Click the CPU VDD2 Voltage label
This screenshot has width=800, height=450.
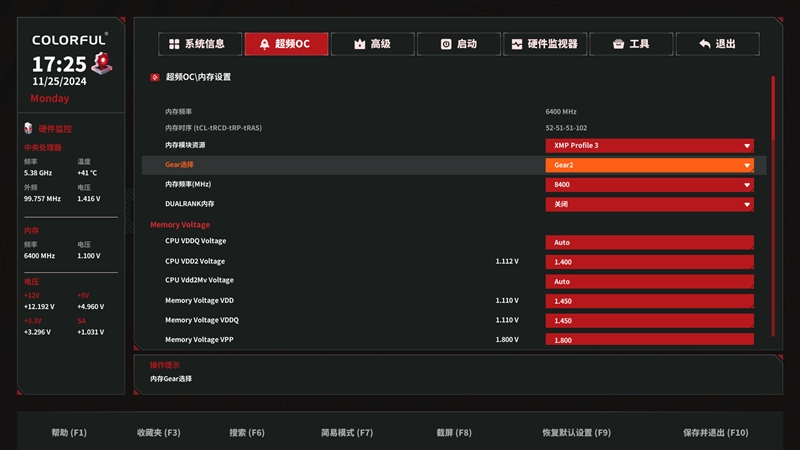click(x=195, y=261)
